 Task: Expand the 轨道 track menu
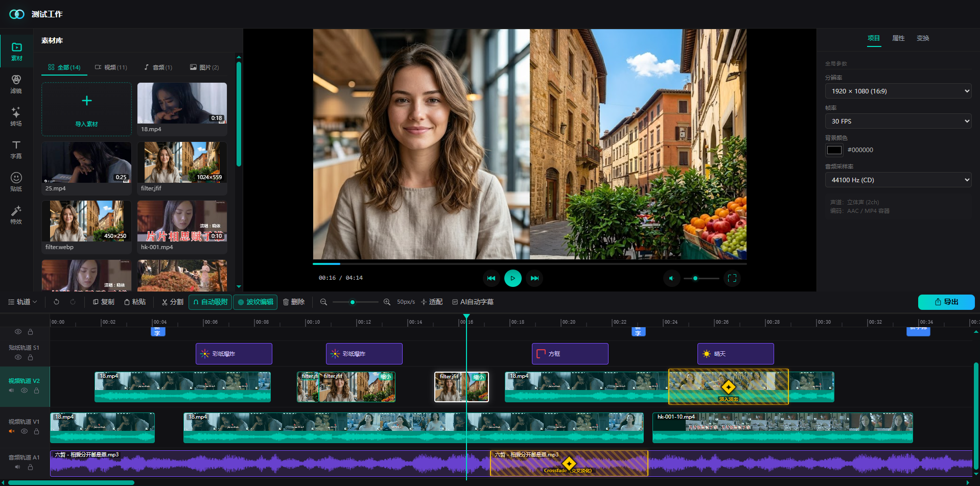pos(23,302)
